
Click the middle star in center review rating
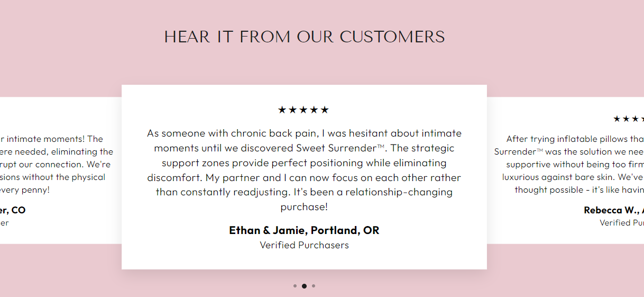pyautogui.click(x=303, y=110)
